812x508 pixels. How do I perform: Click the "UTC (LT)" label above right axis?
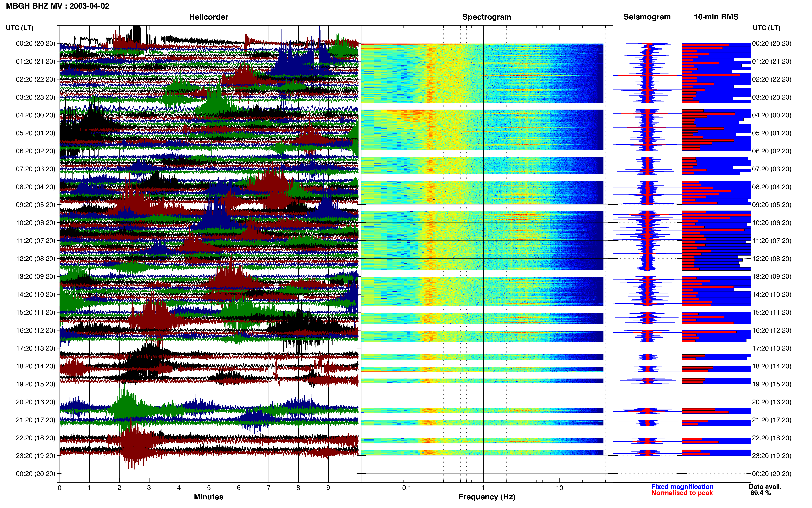tap(766, 28)
